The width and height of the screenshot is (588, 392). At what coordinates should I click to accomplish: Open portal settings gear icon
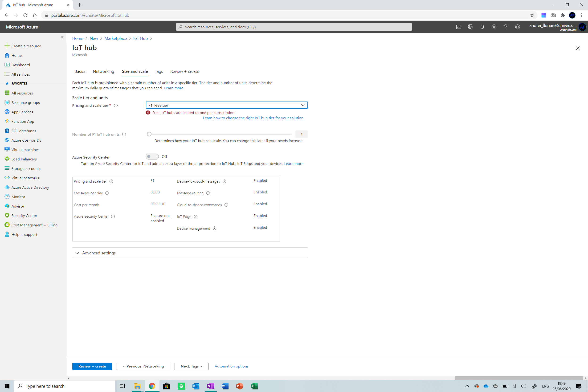click(494, 27)
